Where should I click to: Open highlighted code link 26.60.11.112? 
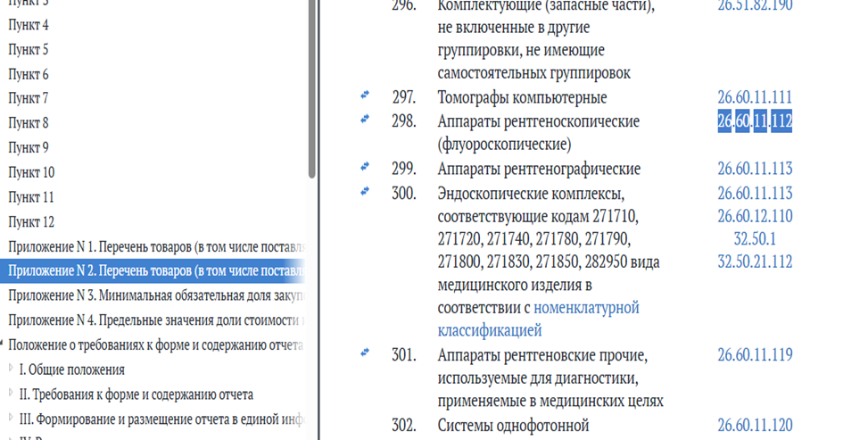point(755,121)
